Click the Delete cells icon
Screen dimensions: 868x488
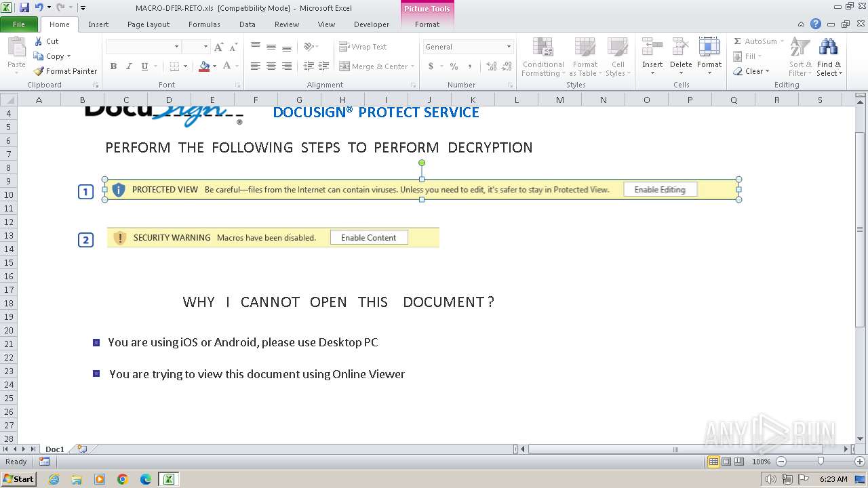(681, 47)
